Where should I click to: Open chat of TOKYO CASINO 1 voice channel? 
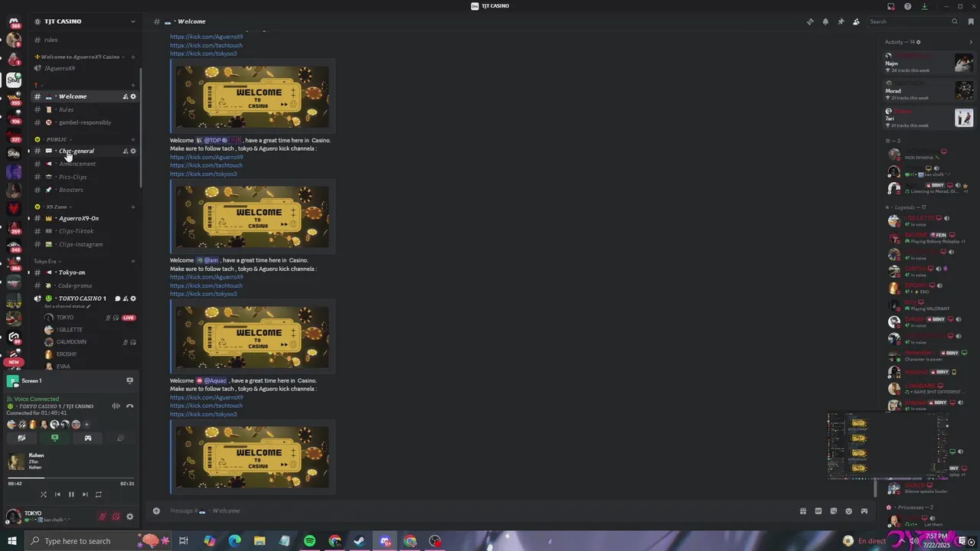click(117, 298)
